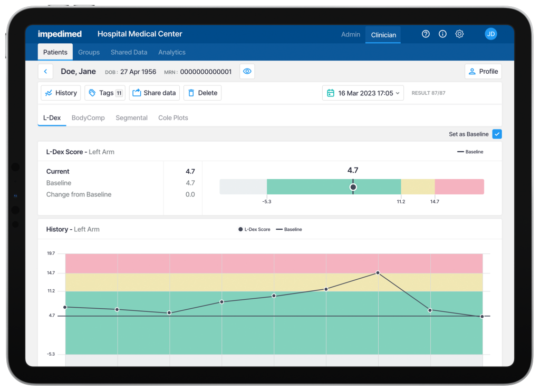Click the help question mark icon
The height and width of the screenshot is (392, 540).
coord(426,34)
